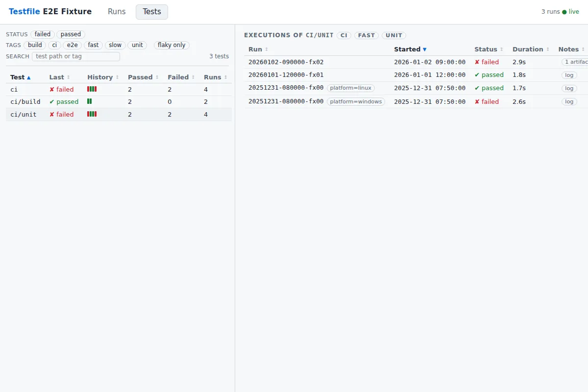Sort tests by Test column
This screenshot has height=392, width=588.
(x=21, y=77)
